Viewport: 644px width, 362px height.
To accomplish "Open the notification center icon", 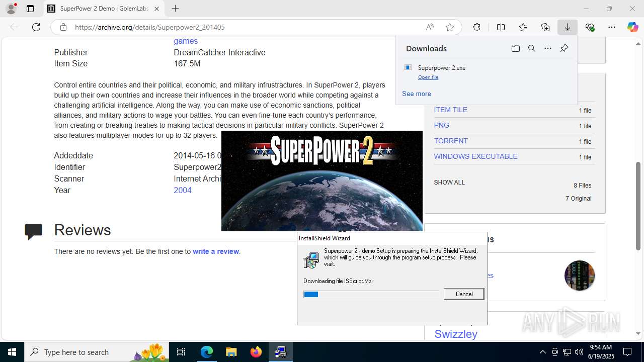I will [x=627, y=352].
